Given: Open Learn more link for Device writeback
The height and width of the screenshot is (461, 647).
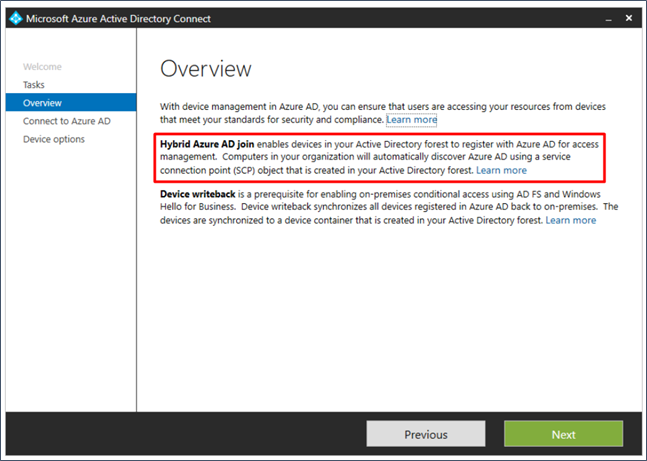Looking at the screenshot, I should click(x=571, y=220).
